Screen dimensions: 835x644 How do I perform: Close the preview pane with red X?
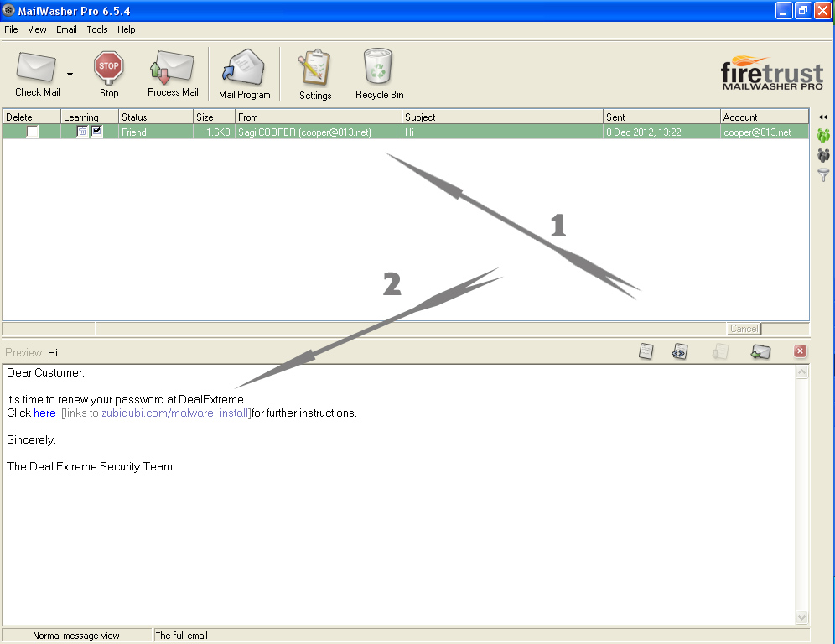point(800,351)
